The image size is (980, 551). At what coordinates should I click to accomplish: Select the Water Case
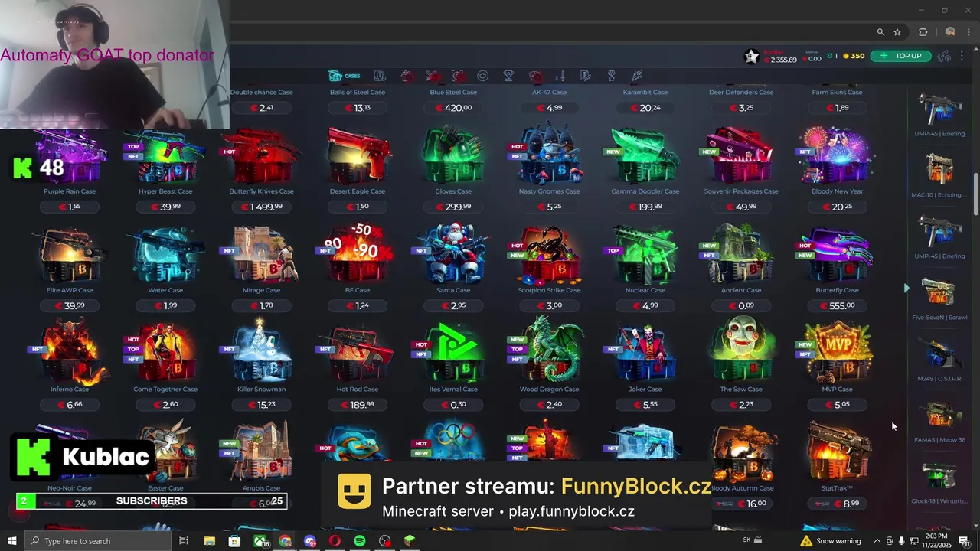point(165,256)
